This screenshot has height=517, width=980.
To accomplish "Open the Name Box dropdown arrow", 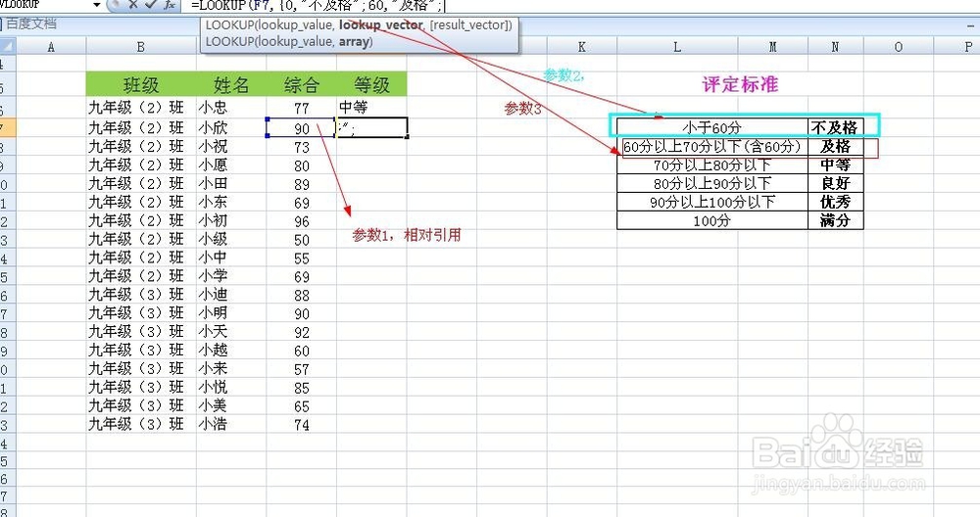I will (x=97, y=5).
